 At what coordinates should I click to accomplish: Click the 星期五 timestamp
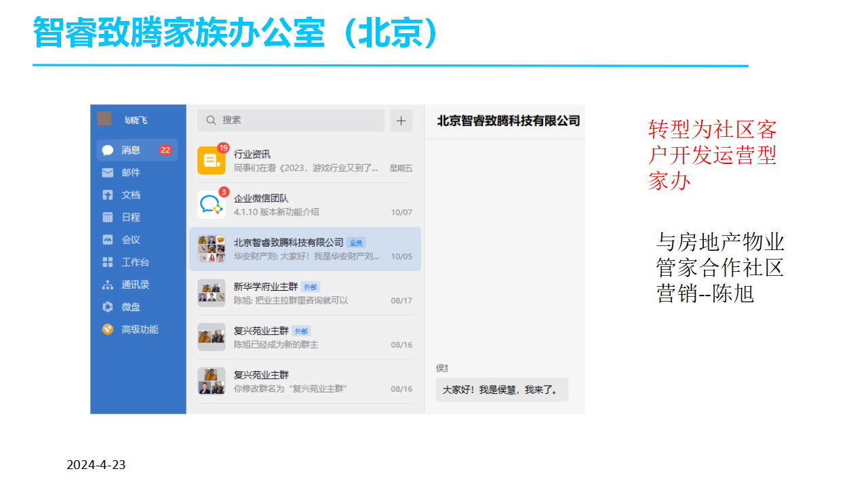pyautogui.click(x=401, y=168)
